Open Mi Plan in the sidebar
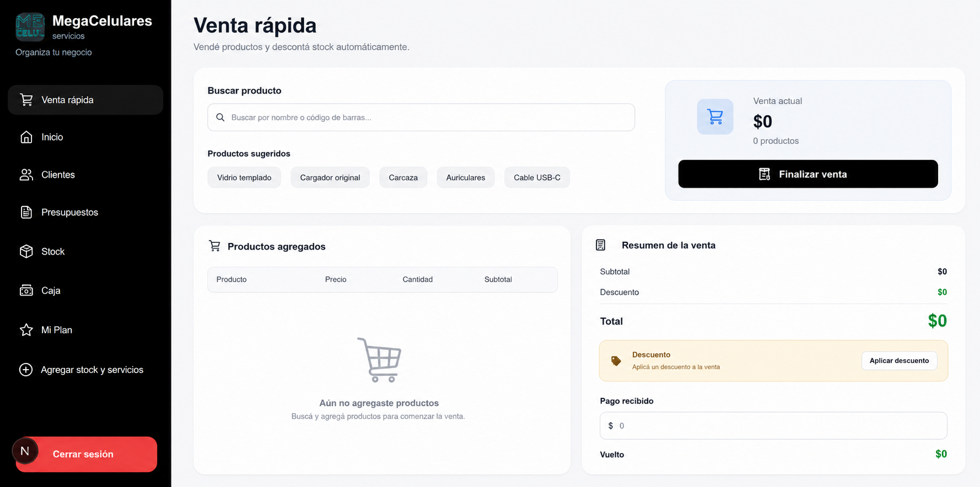Screen dimensions: 980x487 (x=85, y=330)
